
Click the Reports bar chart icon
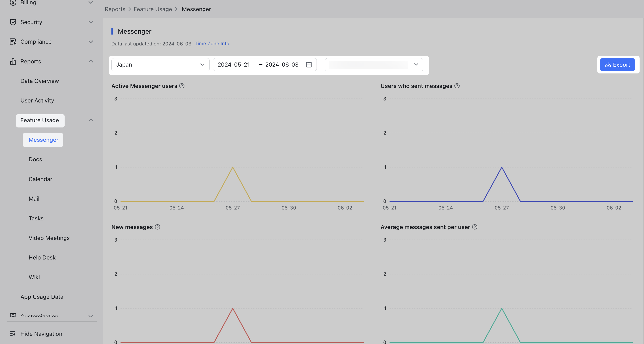point(13,61)
